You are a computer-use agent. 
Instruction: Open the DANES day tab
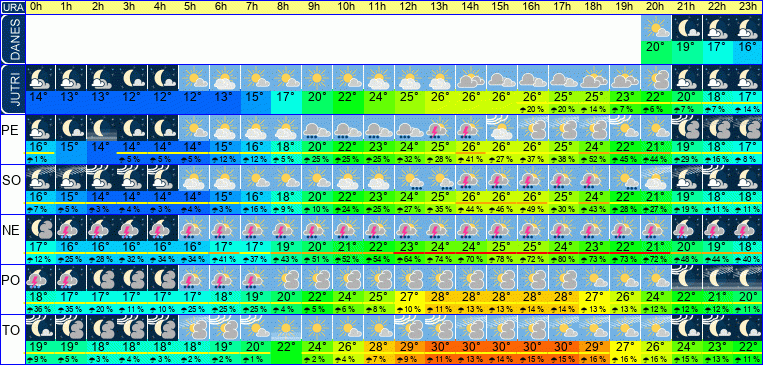click(12, 39)
